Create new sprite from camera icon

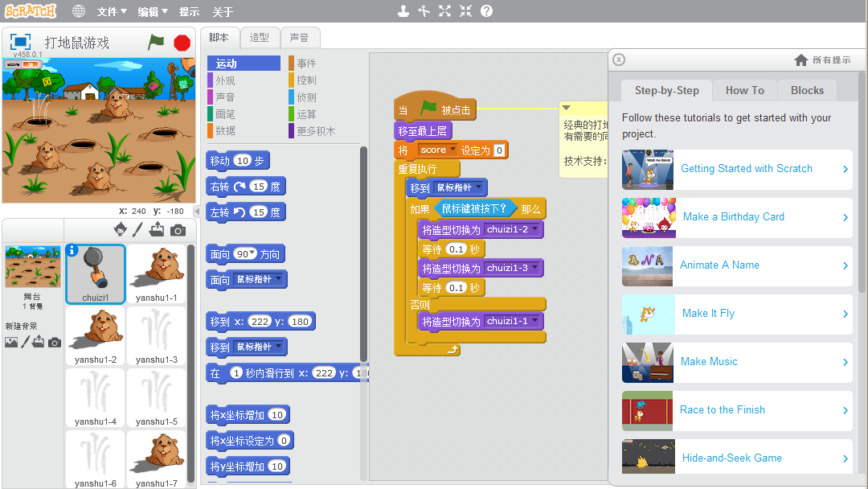click(178, 231)
